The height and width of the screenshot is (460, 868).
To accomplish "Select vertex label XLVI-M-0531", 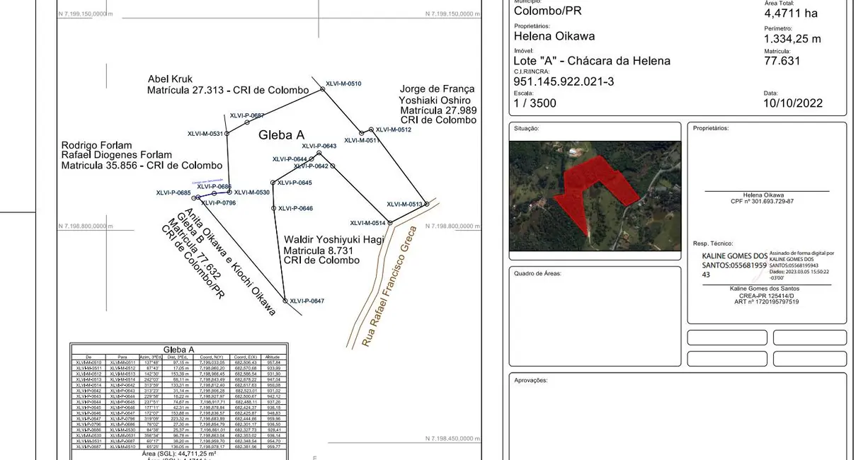I will 205,134.
